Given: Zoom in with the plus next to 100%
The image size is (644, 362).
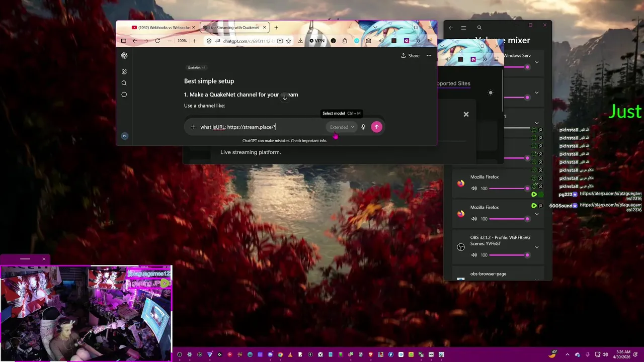Looking at the screenshot, I should [194, 41].
